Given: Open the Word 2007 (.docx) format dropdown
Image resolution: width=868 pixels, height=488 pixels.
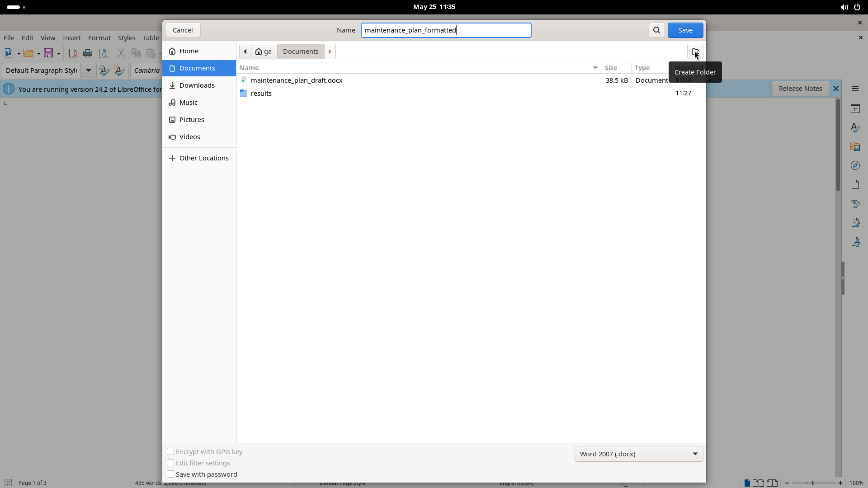Looking at the screenshot, I should point(638,454).
